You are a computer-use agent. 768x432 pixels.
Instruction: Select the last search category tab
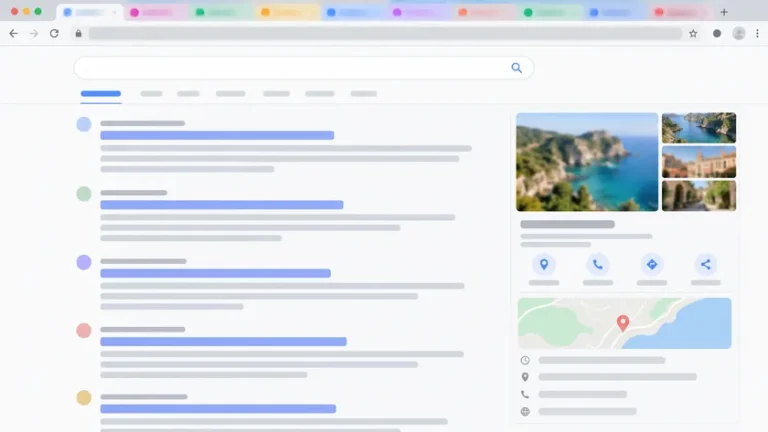(363, 94)
